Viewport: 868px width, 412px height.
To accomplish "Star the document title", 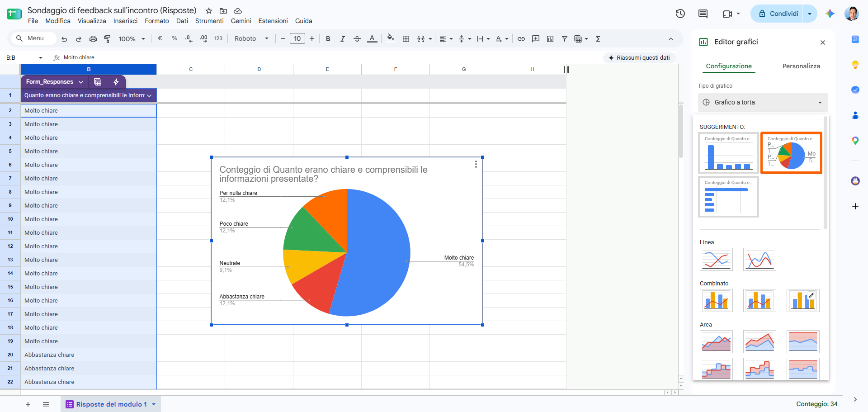I will [209, 11].
